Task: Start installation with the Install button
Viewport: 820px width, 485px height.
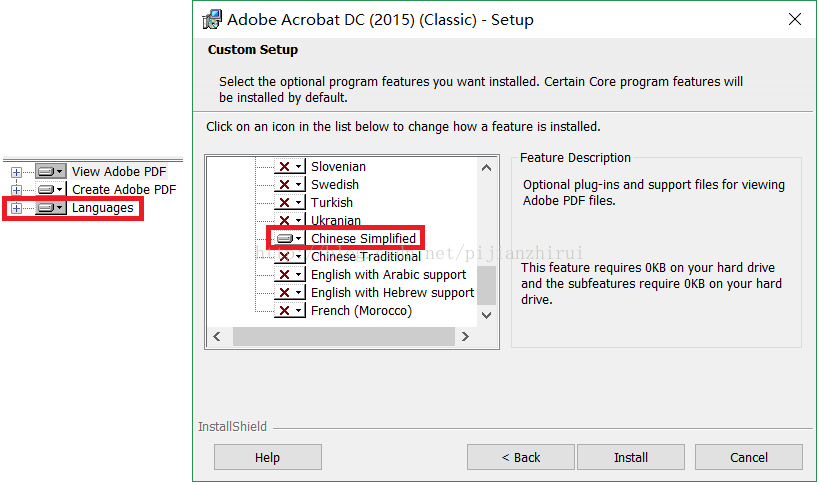Action: tap(631, 457)
